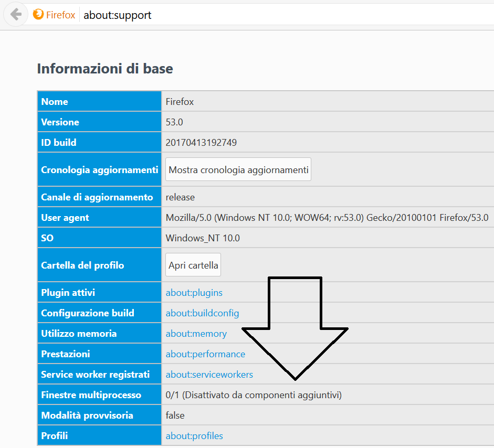The image size is (494, 448).
Task: Open the about:memory link
Action: [196, 334]
